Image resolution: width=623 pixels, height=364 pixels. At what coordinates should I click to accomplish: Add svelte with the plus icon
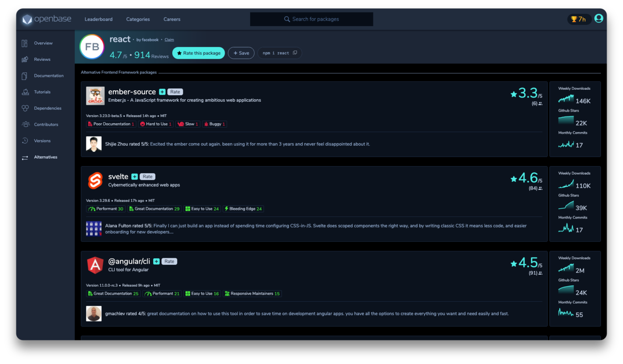[x=134, y=176]
